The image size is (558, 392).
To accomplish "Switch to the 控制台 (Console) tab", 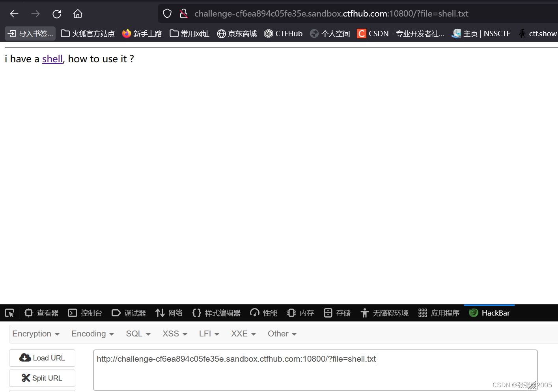I will pyautogui.click(x=85, y=312).
